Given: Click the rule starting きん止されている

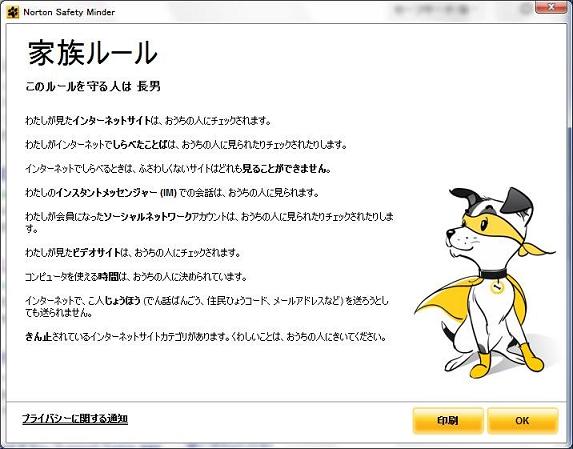Looking at the screenshot, I should pos(206,336).
